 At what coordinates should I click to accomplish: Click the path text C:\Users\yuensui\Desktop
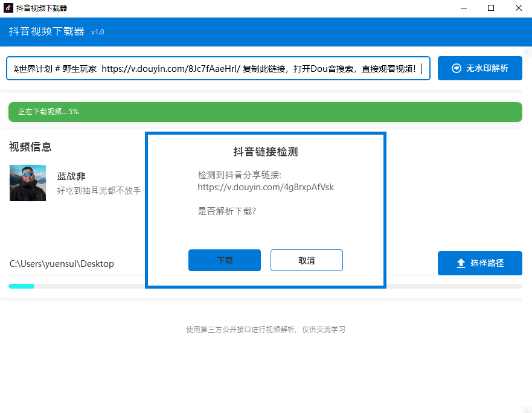coord(62,263)
